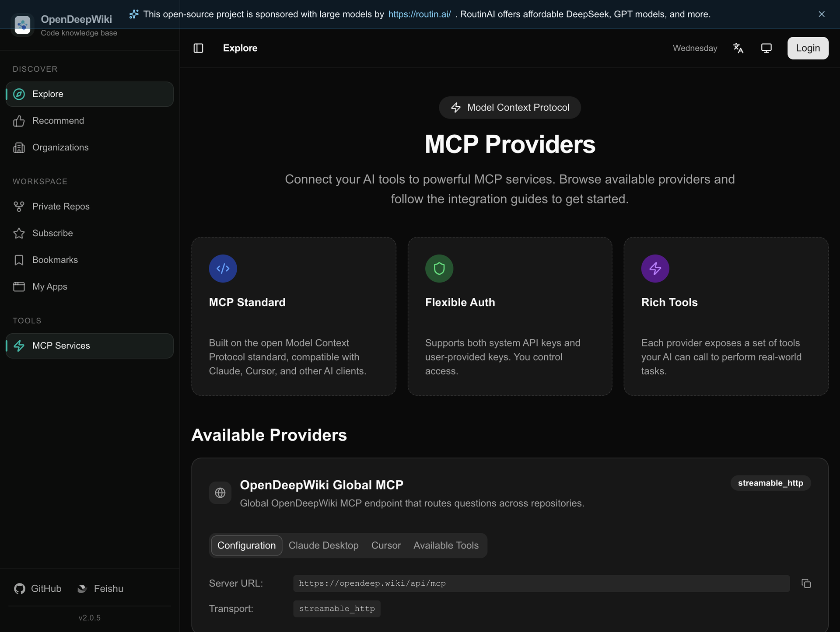This screenshot has height=632, width=840.
Task: Click the sparkle icon in sponsor banner
Action: click(x=134, y=14)
